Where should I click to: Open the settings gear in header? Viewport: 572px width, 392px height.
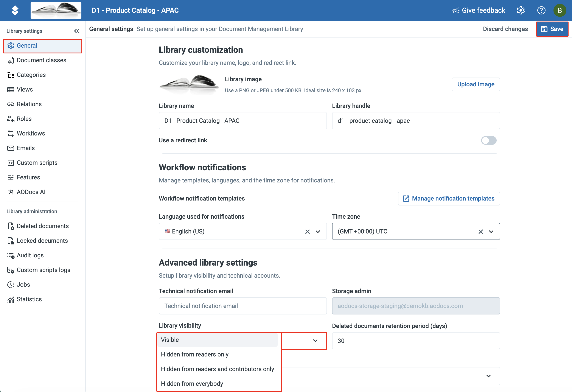tap(521, 10)
